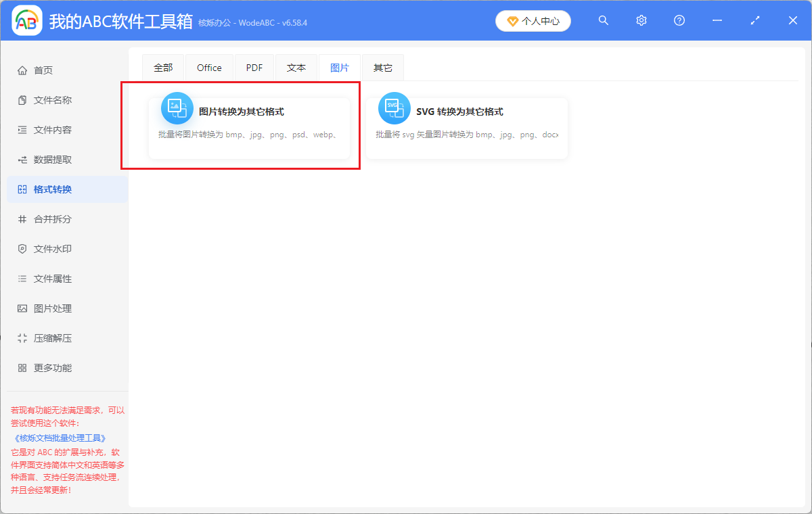812x514 pixels.
Task: Open settings via the gear icon
Action: 641,20
